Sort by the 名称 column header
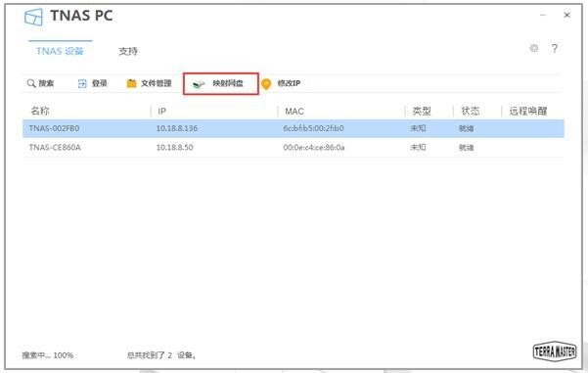The width and height of the screenshot is (588, 373). (40, 111)
